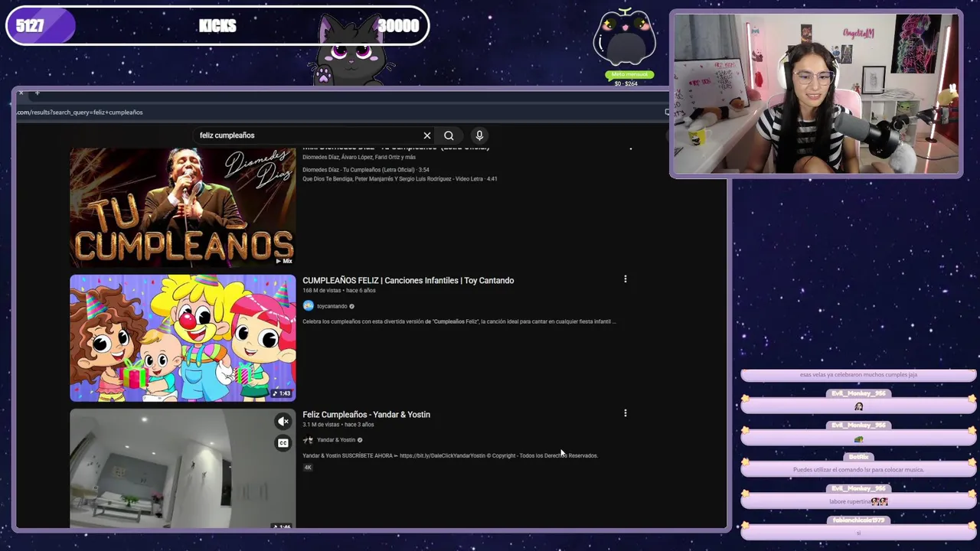
Task: Click the 5127 kicks counter
Action: pyautogui.click(x=30, y=26)
